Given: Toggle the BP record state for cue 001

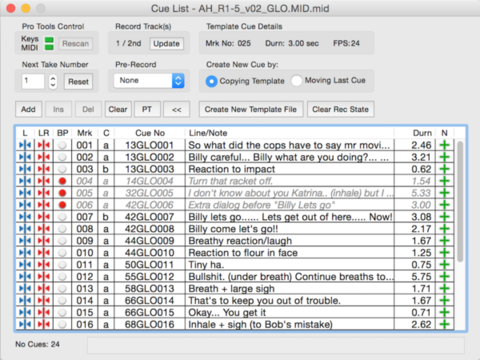Looking at the screenshot, I should pyautogui.click(x=62, y=145).
